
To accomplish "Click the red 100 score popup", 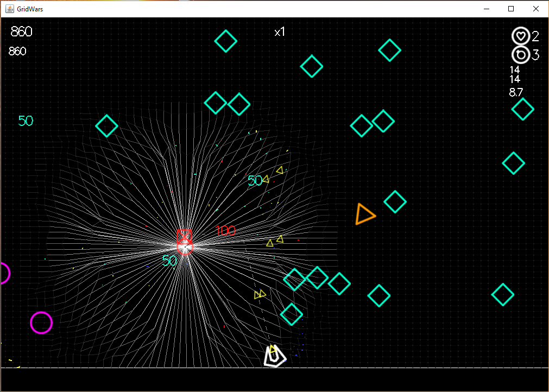I will click(x=225, y=231).
